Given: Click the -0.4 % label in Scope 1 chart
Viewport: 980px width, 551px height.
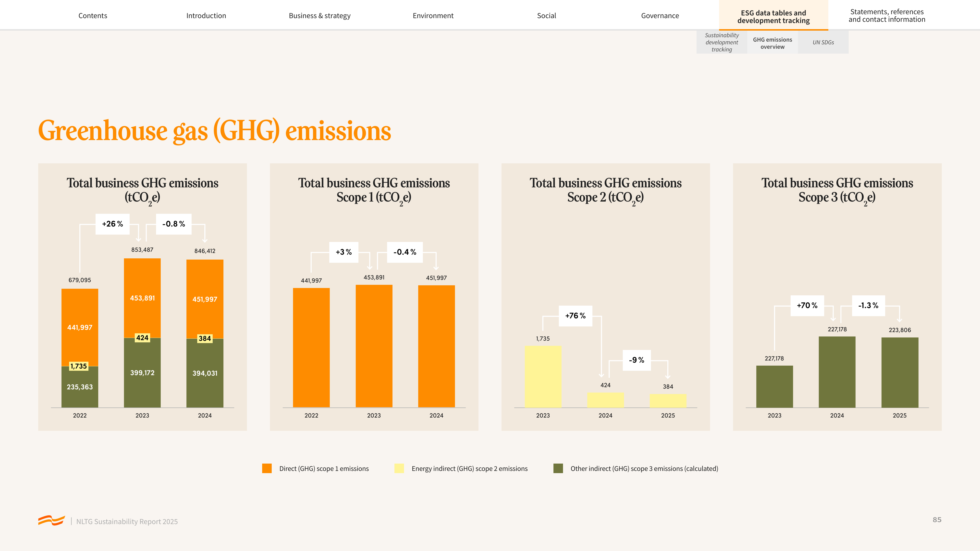Looking at the screenshot, I should (x=405, y=252).
